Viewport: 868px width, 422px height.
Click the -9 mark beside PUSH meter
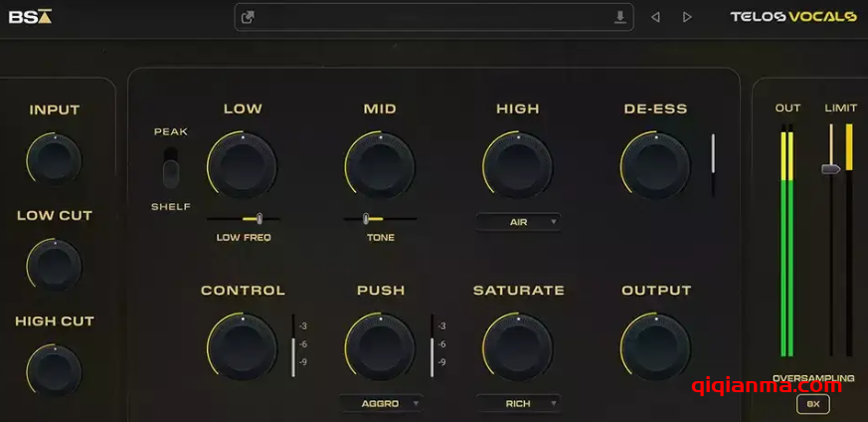pyautogui.click(x=441, y=362)
